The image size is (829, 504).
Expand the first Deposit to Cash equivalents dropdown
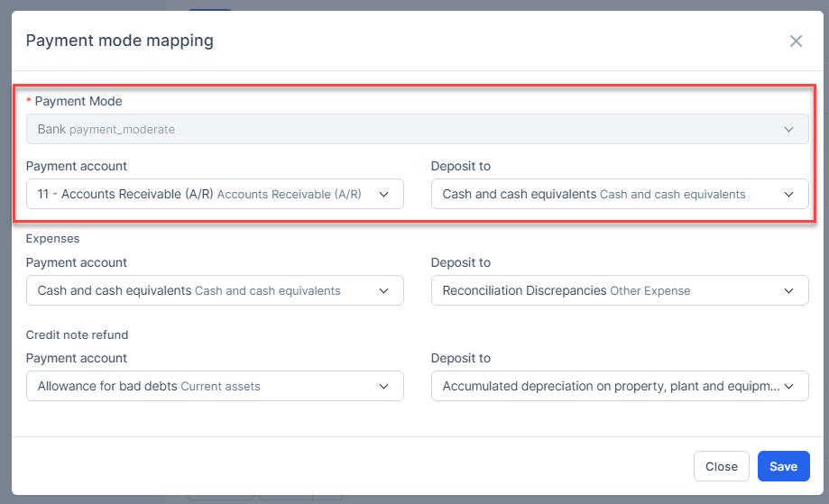pos(604,194)
